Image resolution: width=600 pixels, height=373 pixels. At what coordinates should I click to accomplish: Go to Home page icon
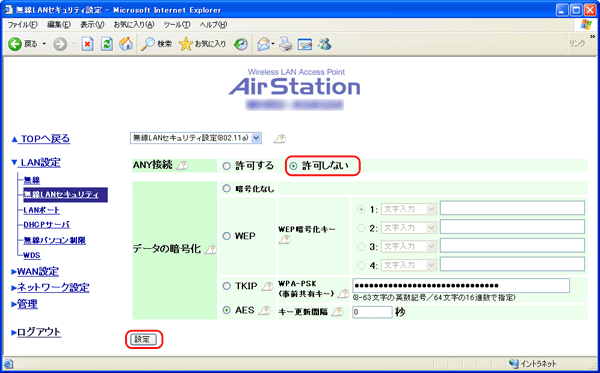point(126,44)
